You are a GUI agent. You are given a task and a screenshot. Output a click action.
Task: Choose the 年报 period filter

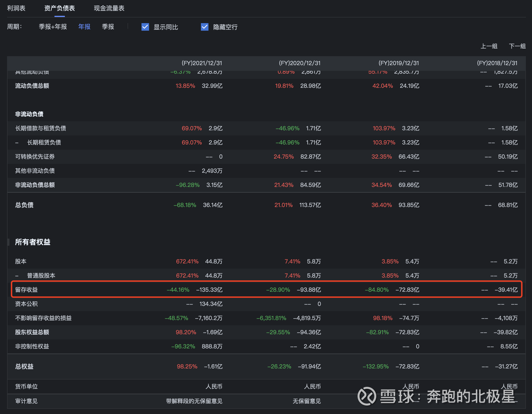(84, 27)
